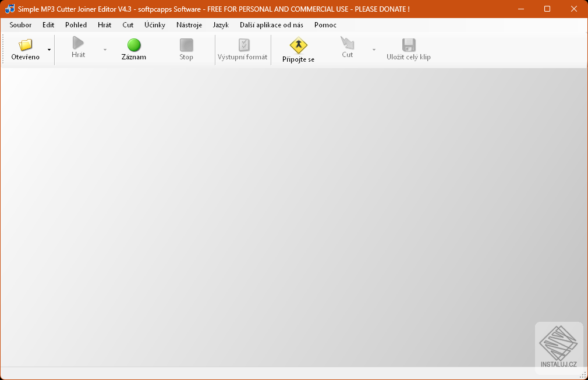This screenshot has height=380, width=588.
Task: Open the dropdown arrow beside Hrát
Action: 105,49
